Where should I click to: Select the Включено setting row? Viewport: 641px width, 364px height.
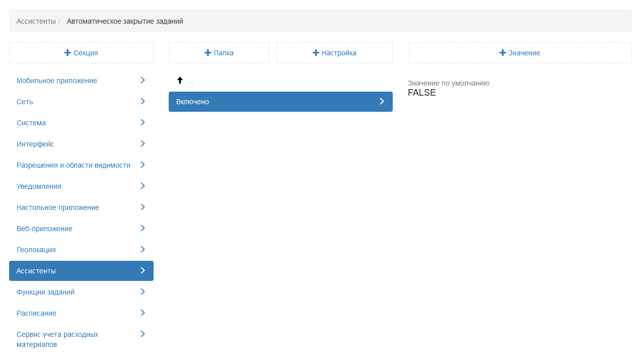[x=272, y=102]
